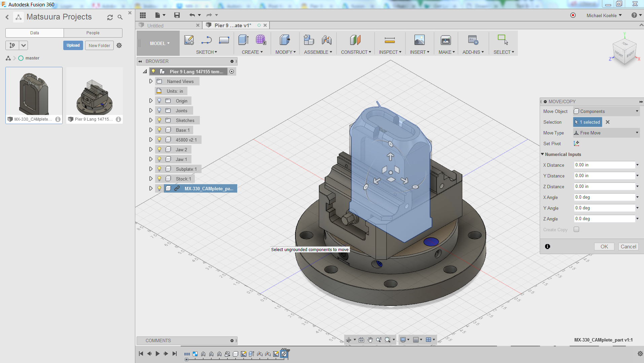
Task: Open the ASSEMBLE menu
Action: coord(318,52)
